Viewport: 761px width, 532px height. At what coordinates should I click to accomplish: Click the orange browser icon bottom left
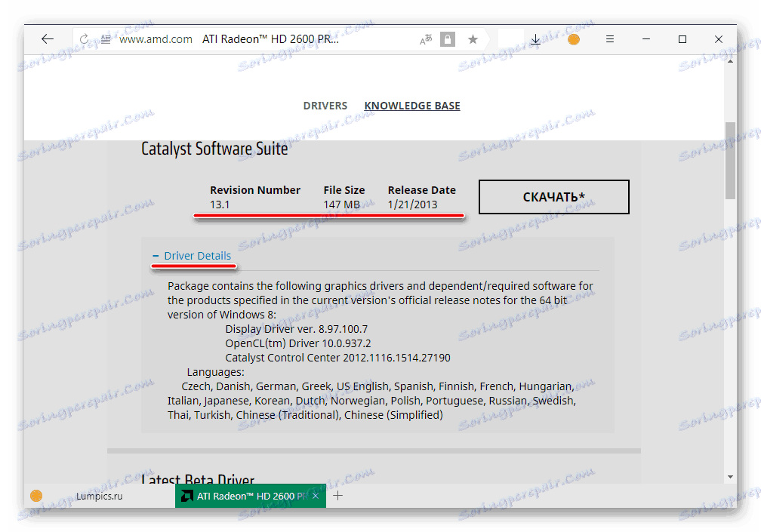(x=36, y=496)
